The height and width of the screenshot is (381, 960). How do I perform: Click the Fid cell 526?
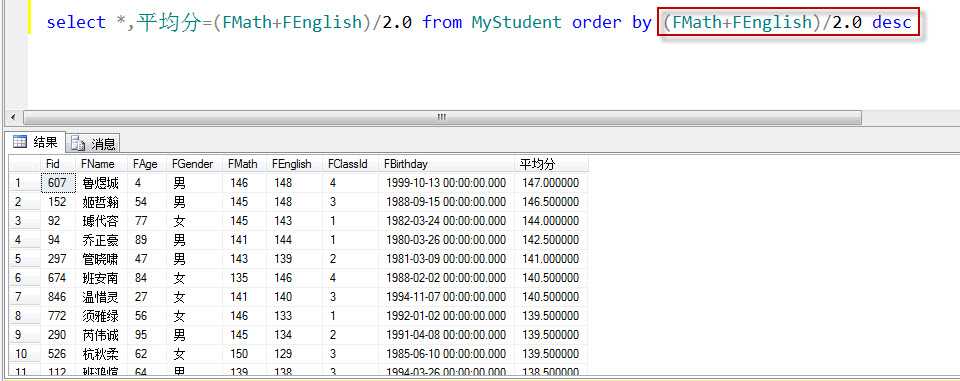tap(58, 353)
